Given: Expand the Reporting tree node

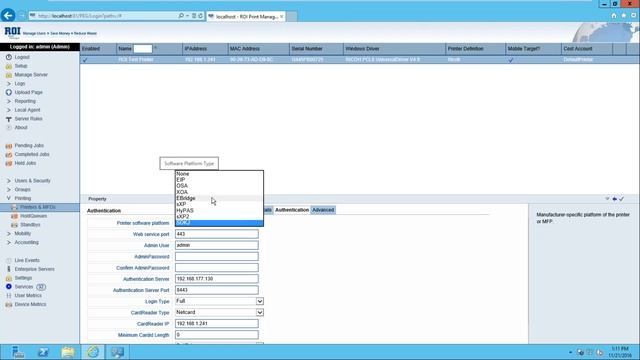Looking at the screenshot, I should (9, 101).
